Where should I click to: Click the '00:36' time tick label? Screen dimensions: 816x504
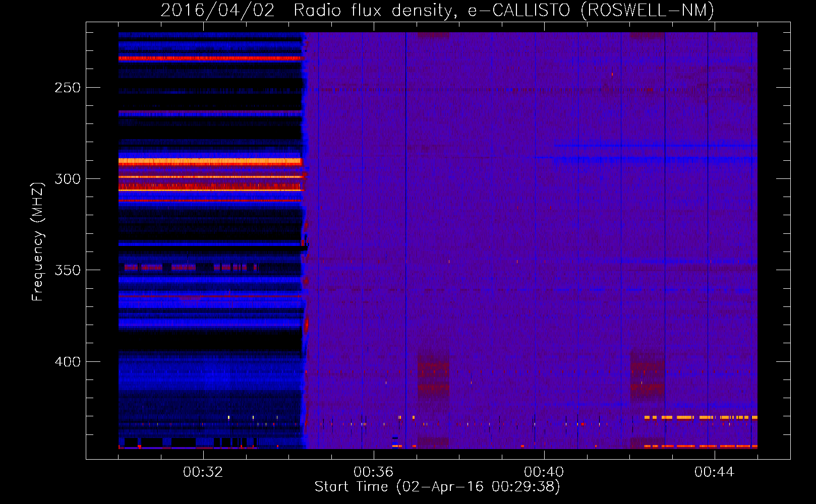coord(373,472)
